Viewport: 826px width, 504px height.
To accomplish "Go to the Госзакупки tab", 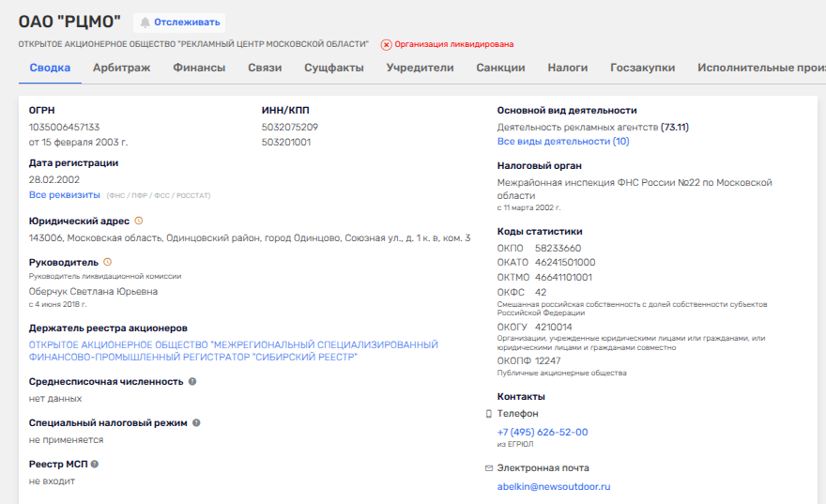I will pos(642,68).
